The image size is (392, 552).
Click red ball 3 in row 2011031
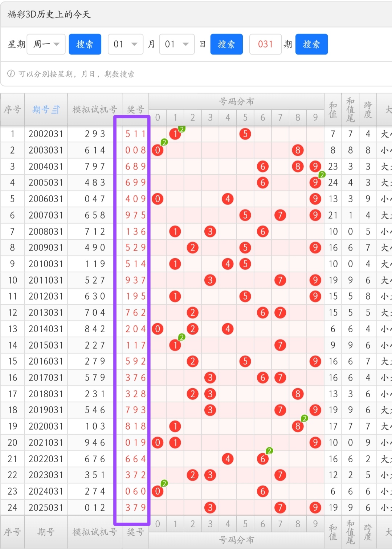[x=210, y=280]
